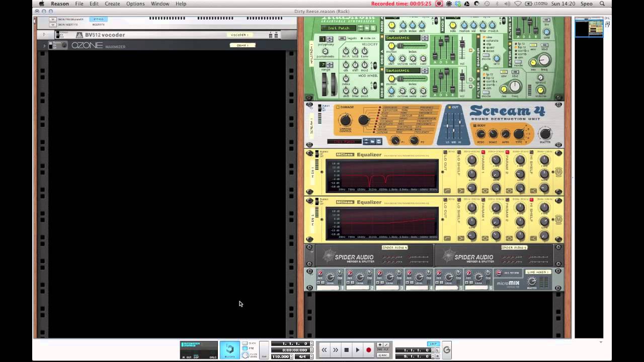Screen dimensions: 644x362
Task: Start playback with the Play button
Action: [x=357, y=350]
